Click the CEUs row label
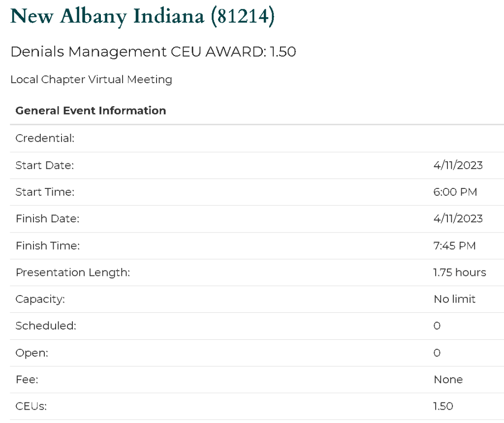 tap(31, 406)
